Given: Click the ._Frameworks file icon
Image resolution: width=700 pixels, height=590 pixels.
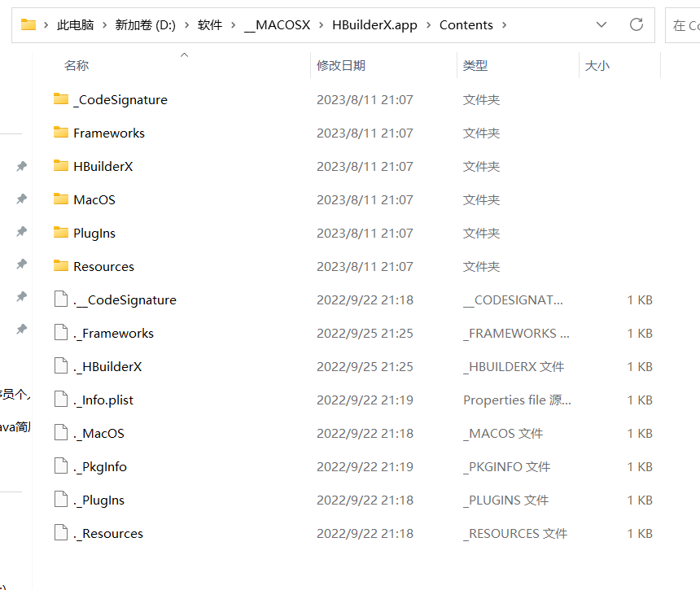Looking at the screenshot, I should (61, 333).
